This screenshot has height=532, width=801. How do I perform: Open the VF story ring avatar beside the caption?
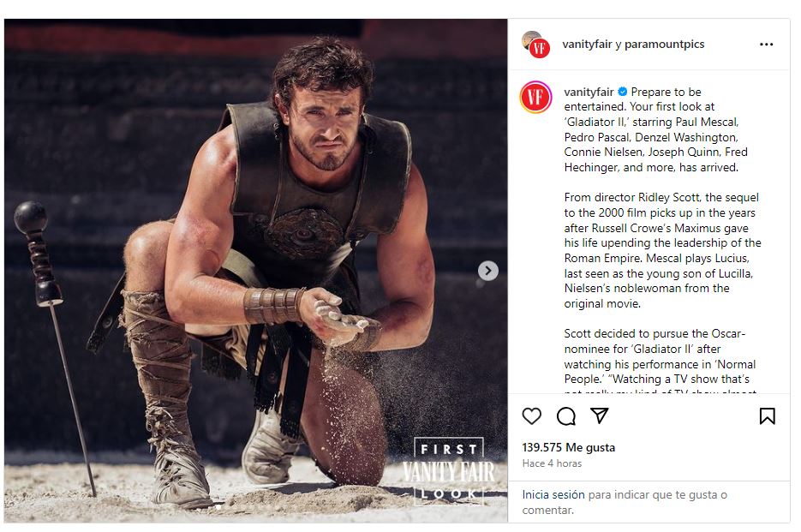click(x=535, y=97)
